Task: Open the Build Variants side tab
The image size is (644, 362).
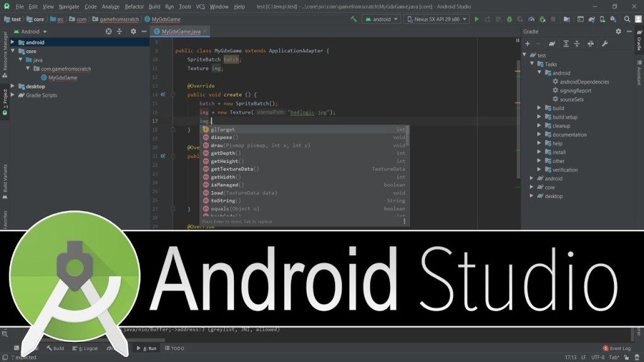Action: (x=5, y=182)
